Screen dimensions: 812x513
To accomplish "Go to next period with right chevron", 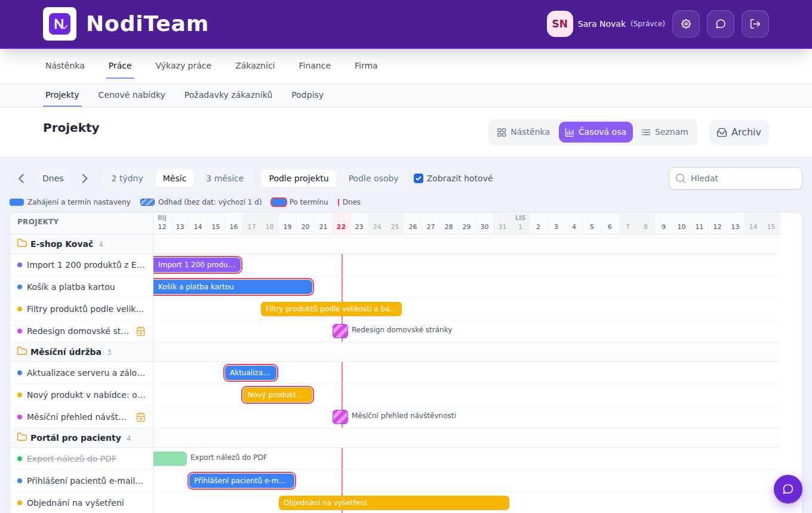I will pyautogui.click(x=85, y=178).
